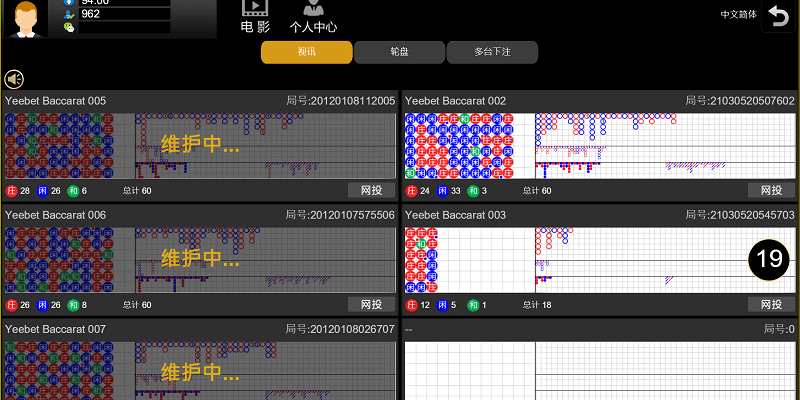Click round number 局号:21030520545703
Image resolution: width=800 pixels, height=400 pixels.
pyautogui.click(x=740, y=215)
